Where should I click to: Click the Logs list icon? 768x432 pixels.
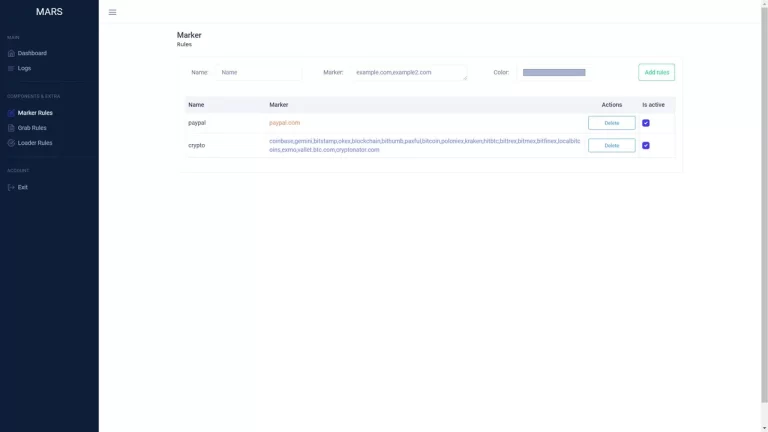11,69
